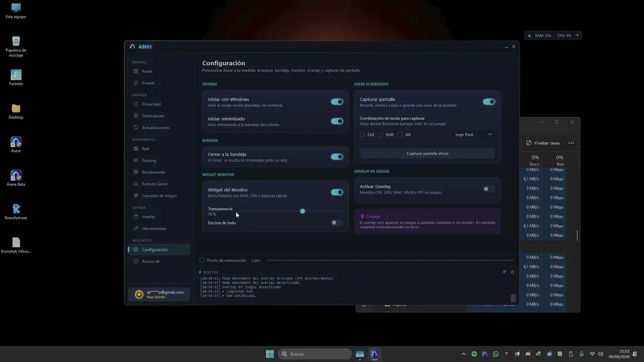Click the Acerca de info icon
The image size is (644, 362).
pos(136,261)
